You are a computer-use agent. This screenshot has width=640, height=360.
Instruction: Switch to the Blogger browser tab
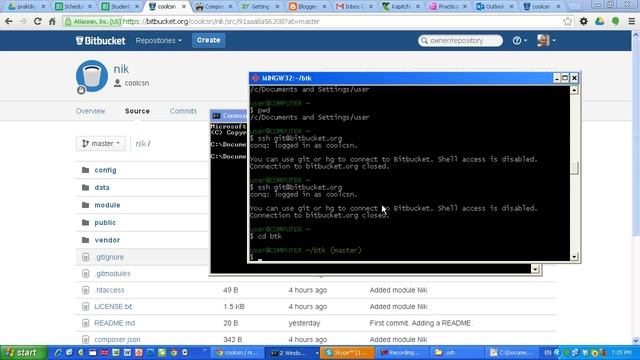point(307,7)
